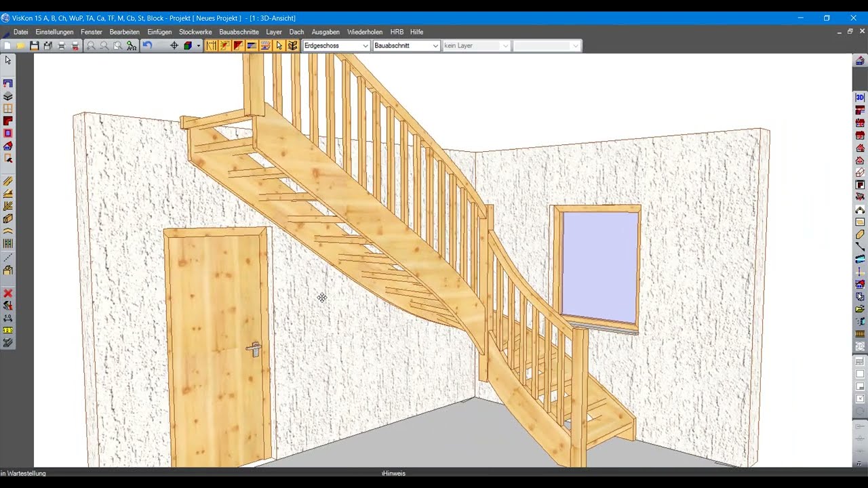Toggle the yellow hatched-surface display button
The image size is (868, 488).
pyautogui.click(x=265, y=45)
